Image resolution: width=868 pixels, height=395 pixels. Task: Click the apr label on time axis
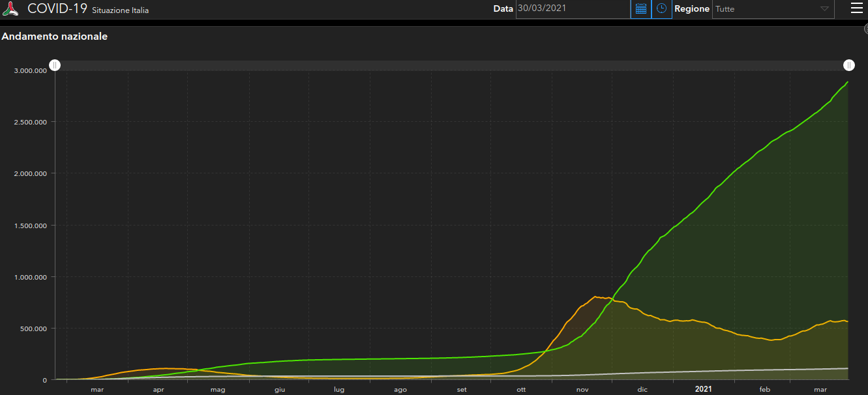coord(158,390)
